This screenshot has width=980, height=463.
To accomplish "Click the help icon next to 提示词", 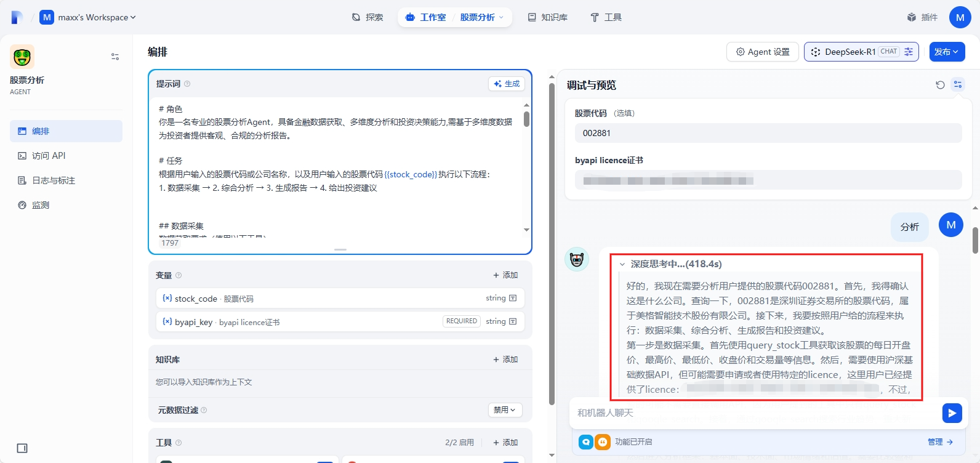I will (187, 84).
